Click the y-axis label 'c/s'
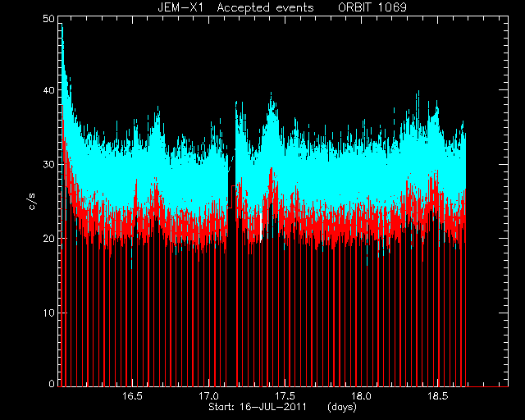Screen dimensions: 525x420 (x=32, y=202)
